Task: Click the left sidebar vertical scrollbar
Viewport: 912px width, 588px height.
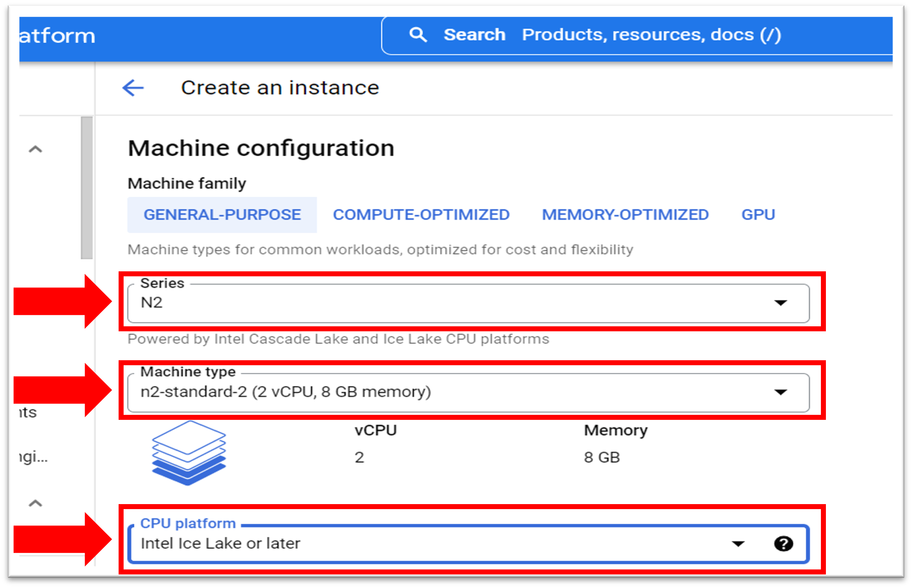Action: coord(87,188)
